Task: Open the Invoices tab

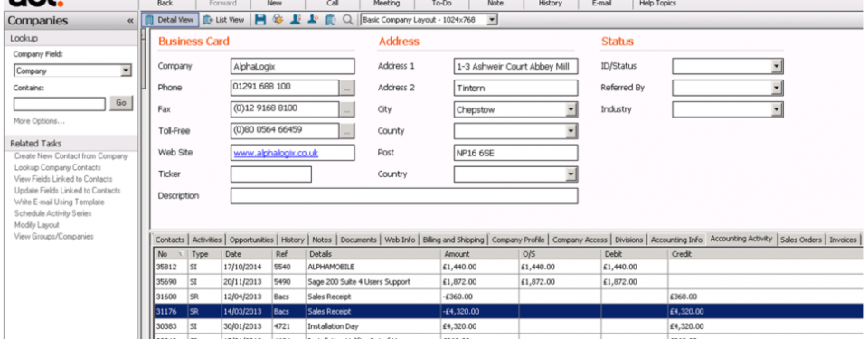Action: 843,240
